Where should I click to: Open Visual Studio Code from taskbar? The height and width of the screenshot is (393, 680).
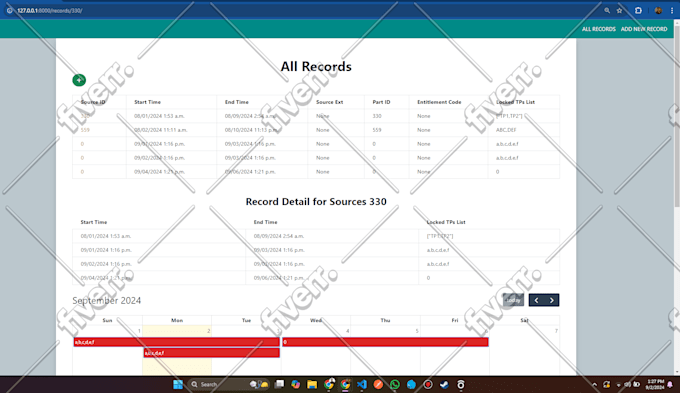362,384
